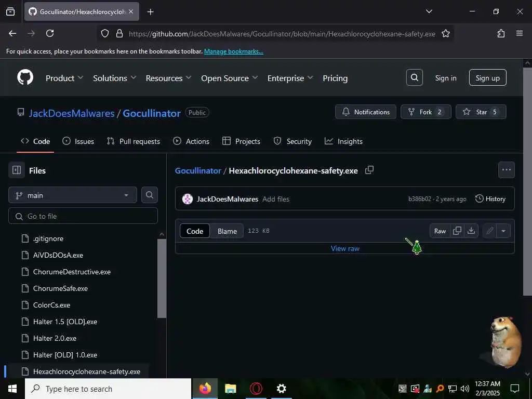Viewport: 532px width, 399px height.
Task: Expand the Open Source menu
Action: click(229, 78)
